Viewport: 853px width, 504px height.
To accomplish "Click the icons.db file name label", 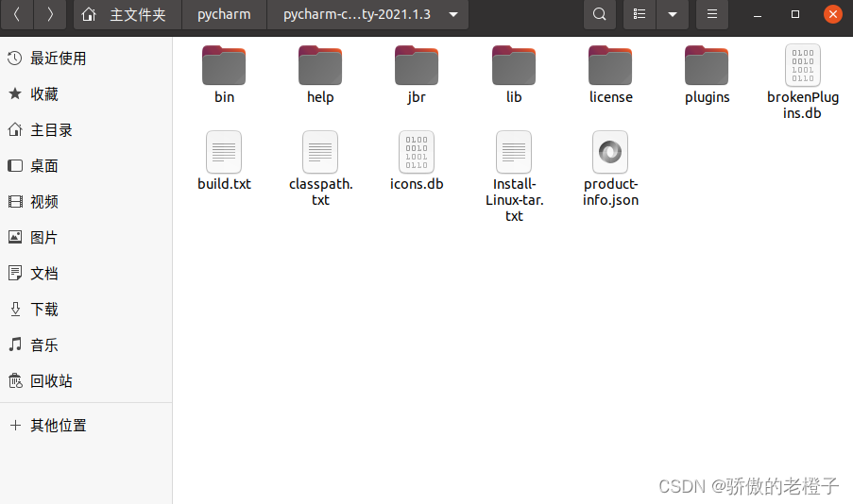I will pyautogui.click(x=417, y=184).
